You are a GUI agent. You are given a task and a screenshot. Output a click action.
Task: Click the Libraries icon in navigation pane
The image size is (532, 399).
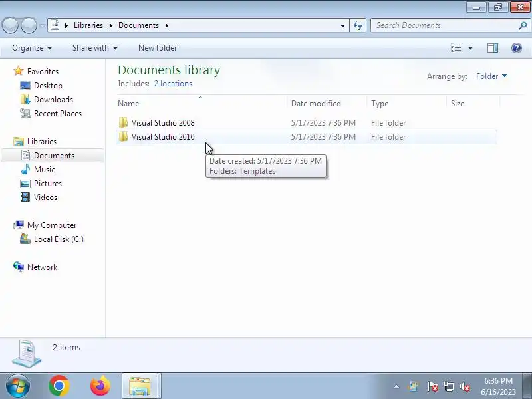coord(19,141)
